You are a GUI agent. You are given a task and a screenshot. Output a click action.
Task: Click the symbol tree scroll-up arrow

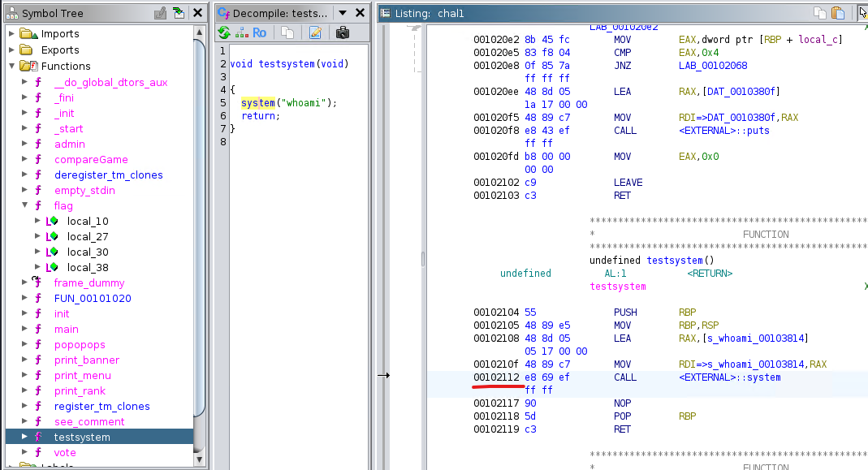(199, 32)
